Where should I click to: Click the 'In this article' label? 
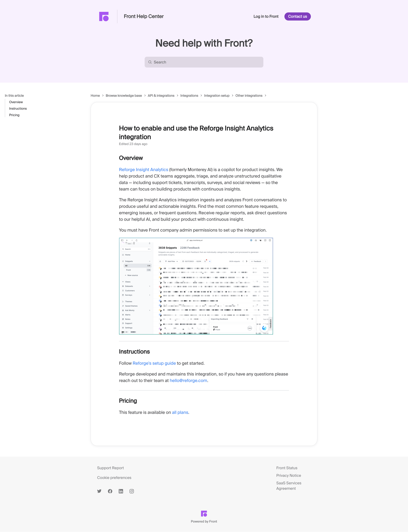coord(14,95)
